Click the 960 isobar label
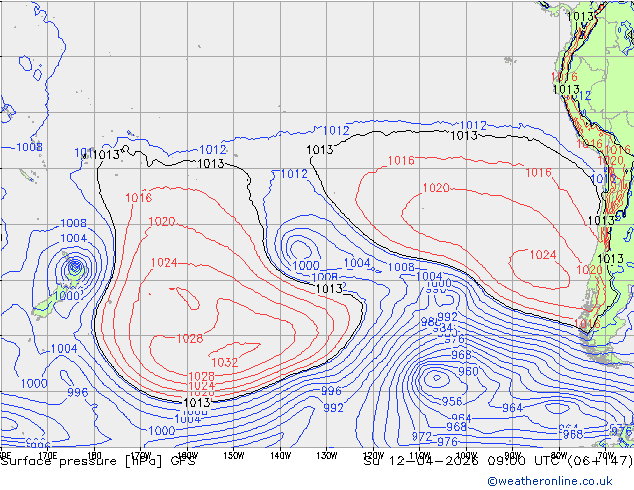This screenshot has height=490, width=634. coord(468,371)
